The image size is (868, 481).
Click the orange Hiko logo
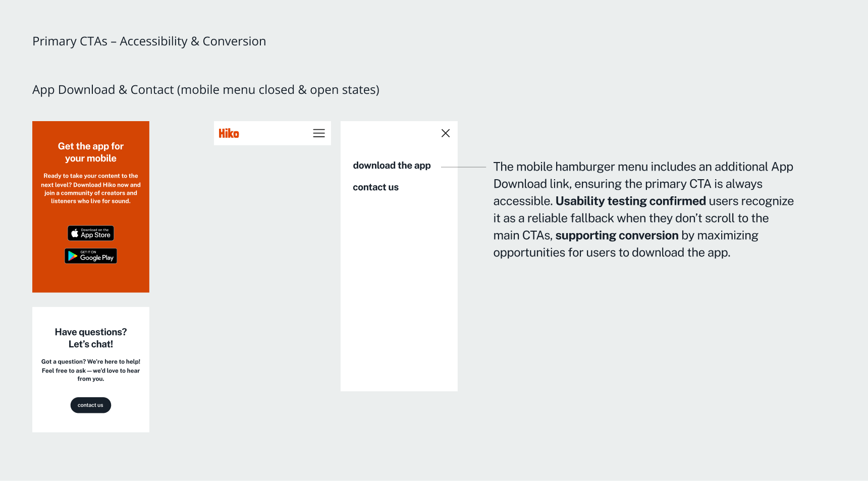click(229, 134)
